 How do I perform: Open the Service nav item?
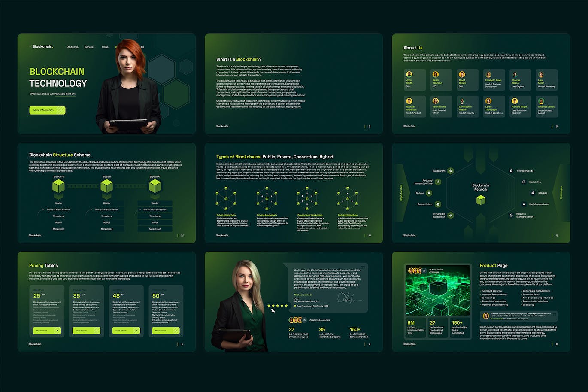click(89, 47)
